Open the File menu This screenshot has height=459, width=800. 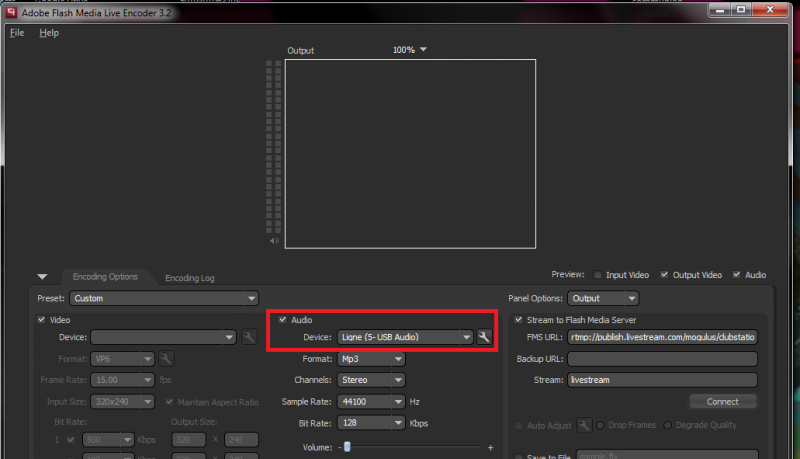(17, 33)
